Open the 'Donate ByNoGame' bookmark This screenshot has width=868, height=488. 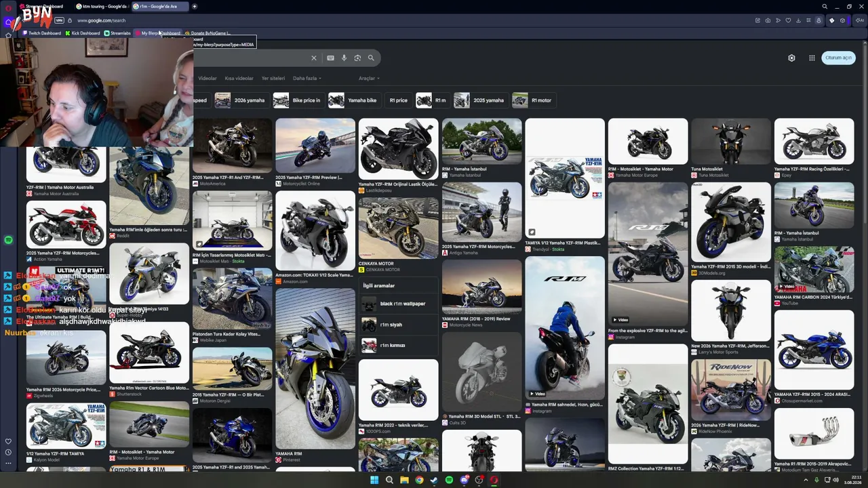(x=208, y=33)
